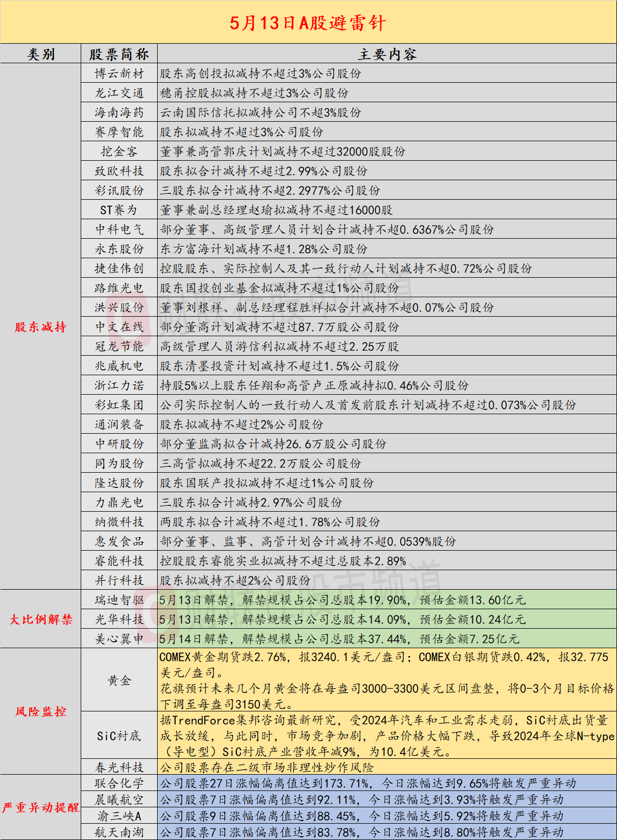Select stock name 同为股份
This screenshot has height=840, width=617.
tap(119, 463)
